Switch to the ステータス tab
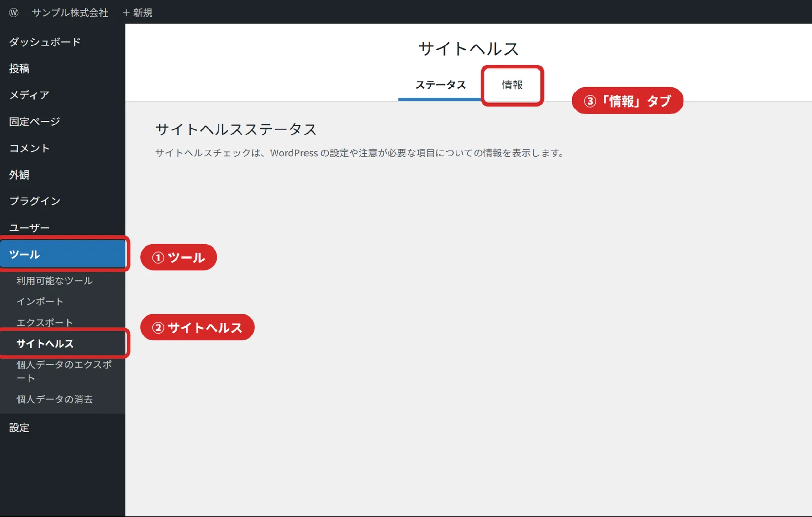 tap(440, 85)
